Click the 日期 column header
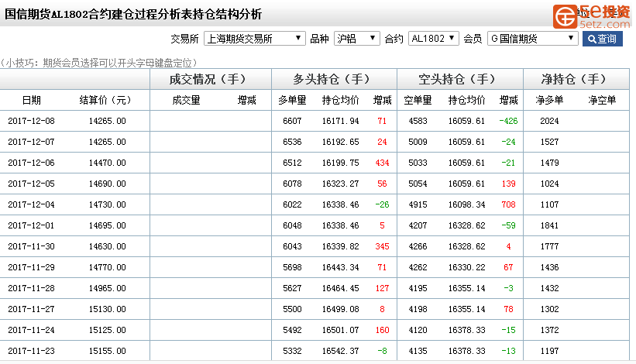 pyautogui.click(x=31, y=100)
